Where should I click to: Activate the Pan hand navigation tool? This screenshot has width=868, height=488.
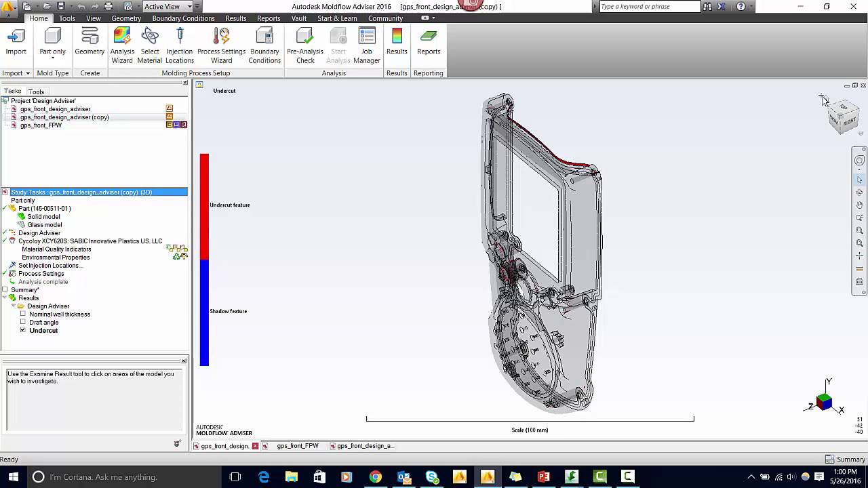tap(859, 205)
